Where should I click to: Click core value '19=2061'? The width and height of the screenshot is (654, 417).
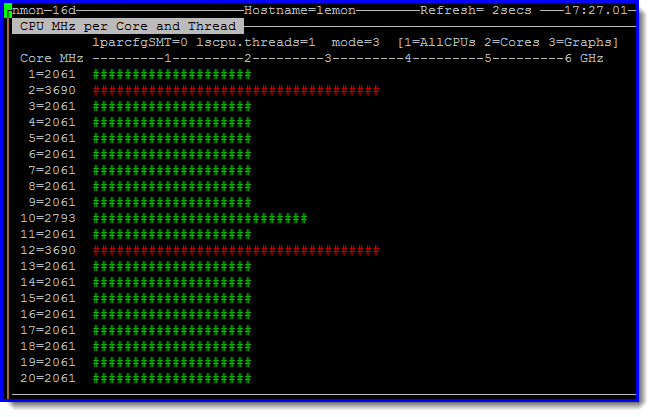click(48, 362)
